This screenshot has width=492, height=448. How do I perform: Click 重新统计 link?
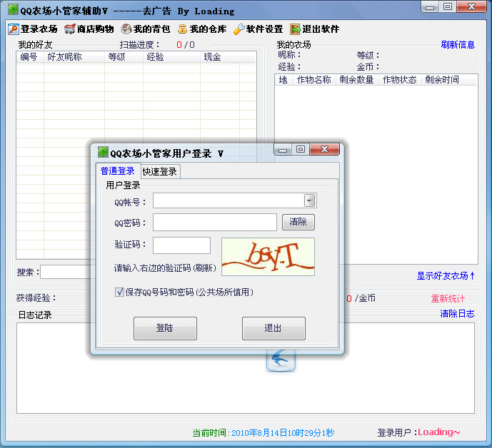(x=448, y=299)
